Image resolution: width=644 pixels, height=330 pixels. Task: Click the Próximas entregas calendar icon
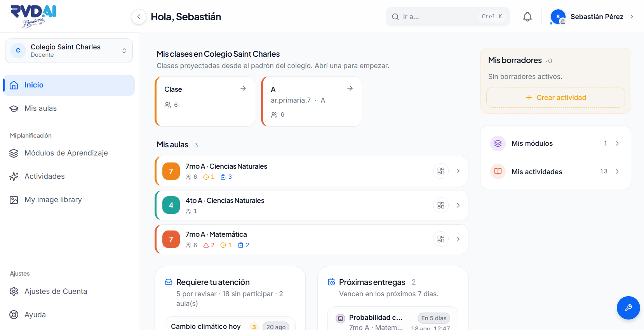point(331,282)
